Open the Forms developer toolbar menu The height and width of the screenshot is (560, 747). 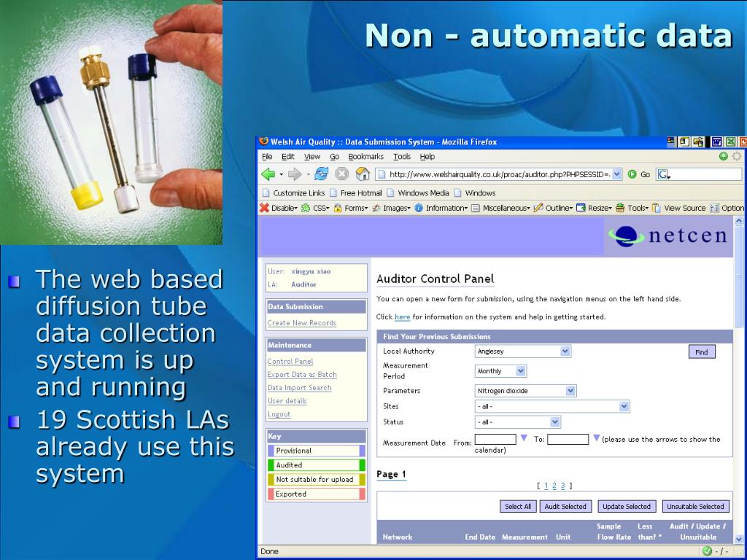pos(350,208)
